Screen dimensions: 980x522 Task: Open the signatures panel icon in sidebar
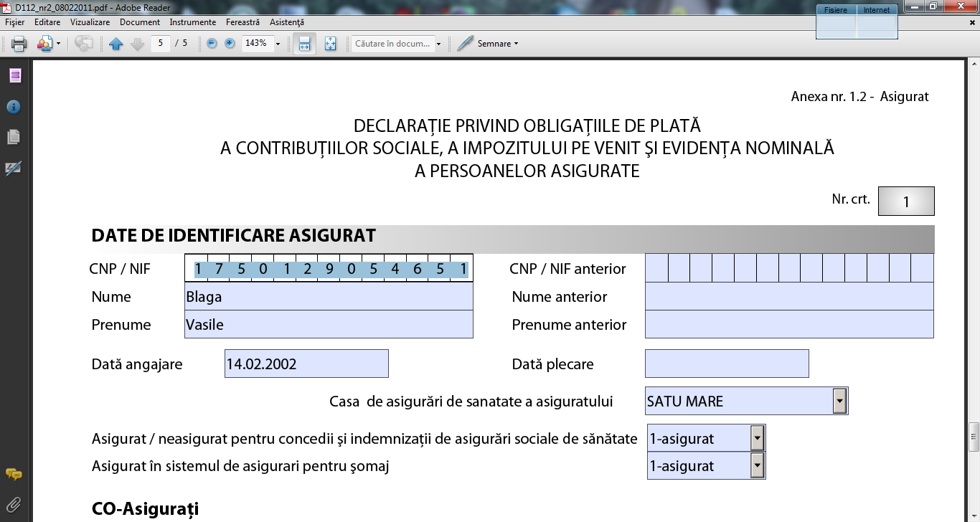click(x=14, y=169)
